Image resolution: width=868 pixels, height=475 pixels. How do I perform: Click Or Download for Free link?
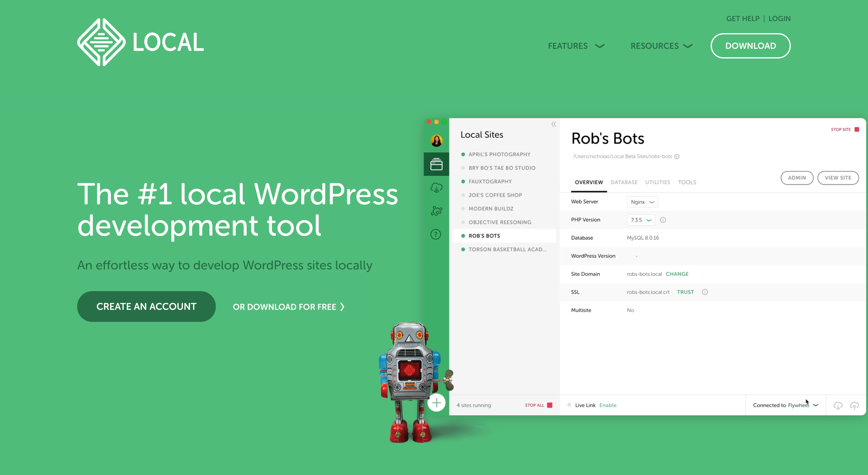(x=288, y=307)
